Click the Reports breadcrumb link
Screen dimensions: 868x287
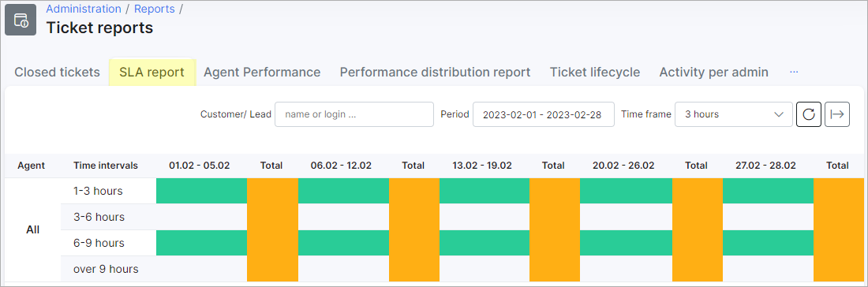coord(155,9)
